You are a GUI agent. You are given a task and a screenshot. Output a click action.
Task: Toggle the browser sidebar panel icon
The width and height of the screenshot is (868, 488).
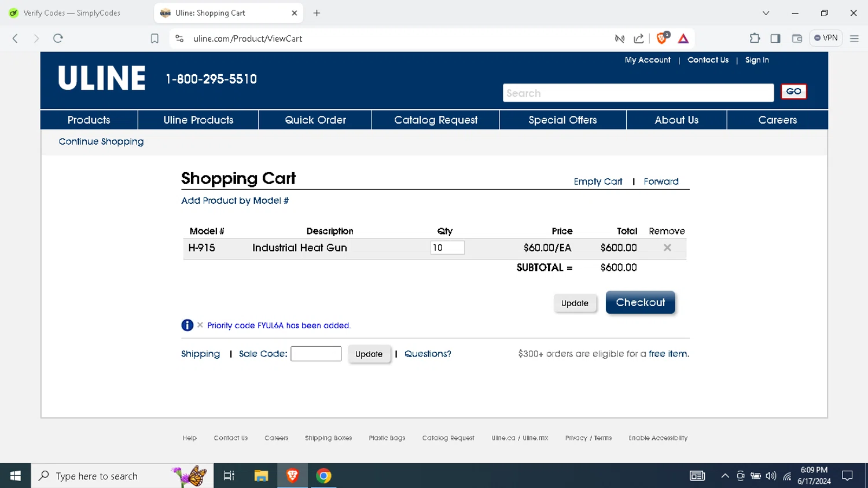pos(775,38)
